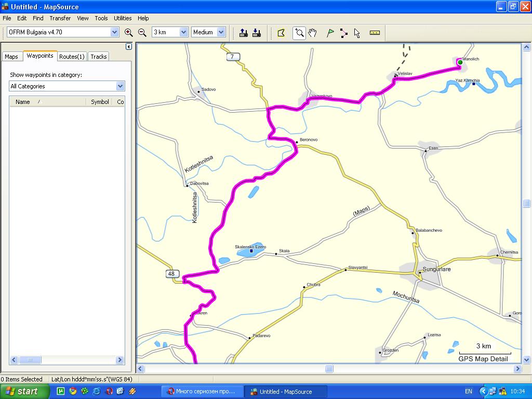This screenshot has height=399, width=532.
Task: Click the Skalensko Ezero lake label
Action: point(250,247)
